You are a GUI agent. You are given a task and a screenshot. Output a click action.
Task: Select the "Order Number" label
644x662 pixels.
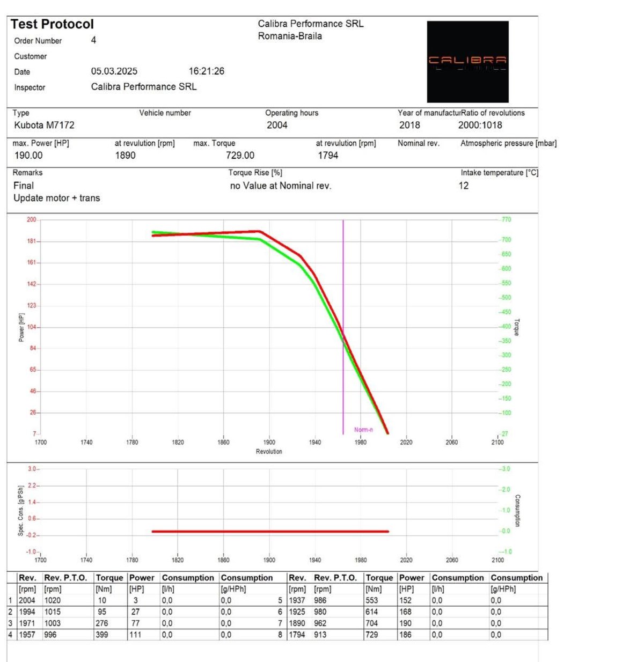[x=38, y=41]
